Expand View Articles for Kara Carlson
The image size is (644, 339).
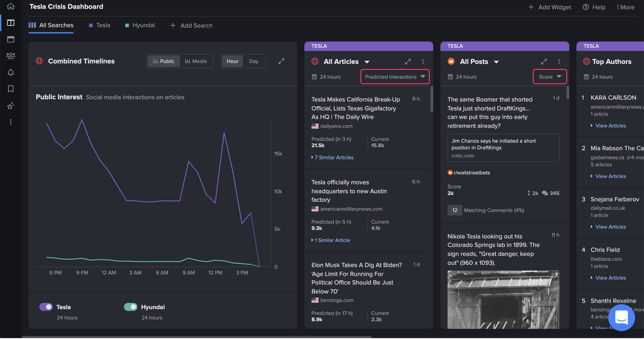point(608,126)
